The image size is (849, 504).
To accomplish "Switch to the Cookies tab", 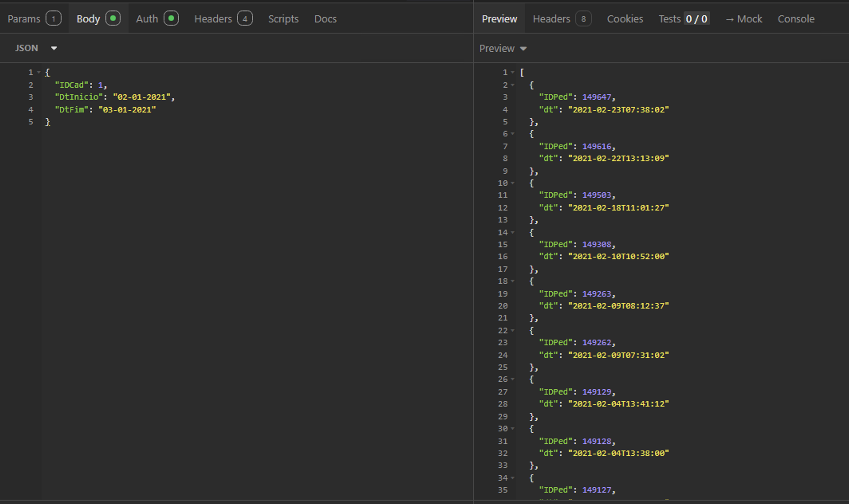I will (624, 19).
